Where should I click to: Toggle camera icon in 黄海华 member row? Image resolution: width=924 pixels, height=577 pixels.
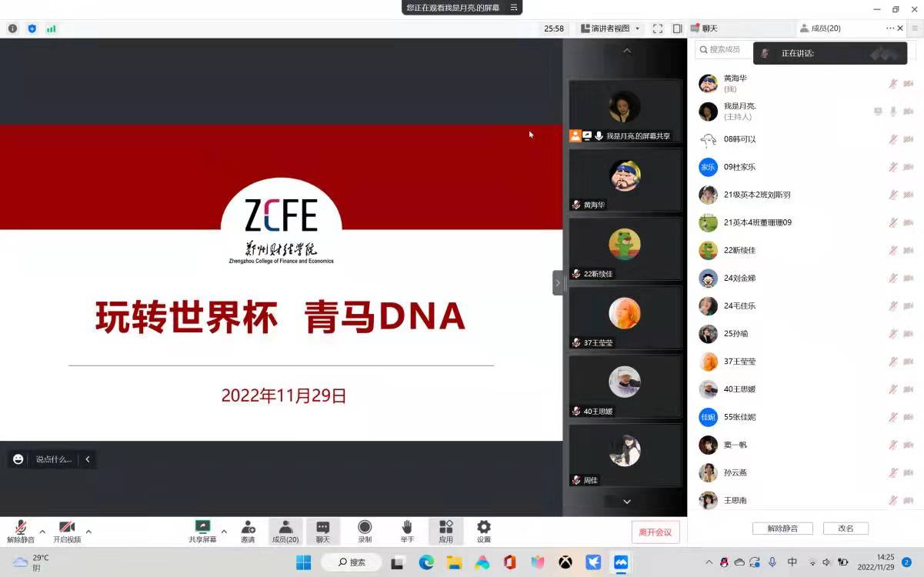point(909,83)
